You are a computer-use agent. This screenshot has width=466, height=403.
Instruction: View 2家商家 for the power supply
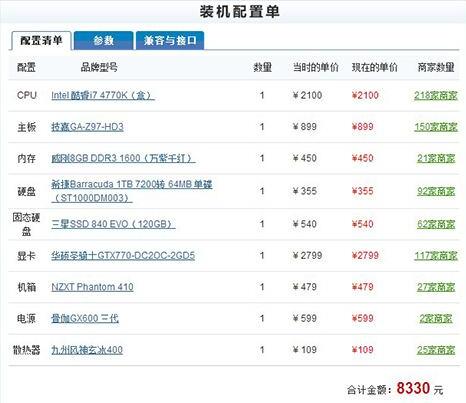[436, 318]
